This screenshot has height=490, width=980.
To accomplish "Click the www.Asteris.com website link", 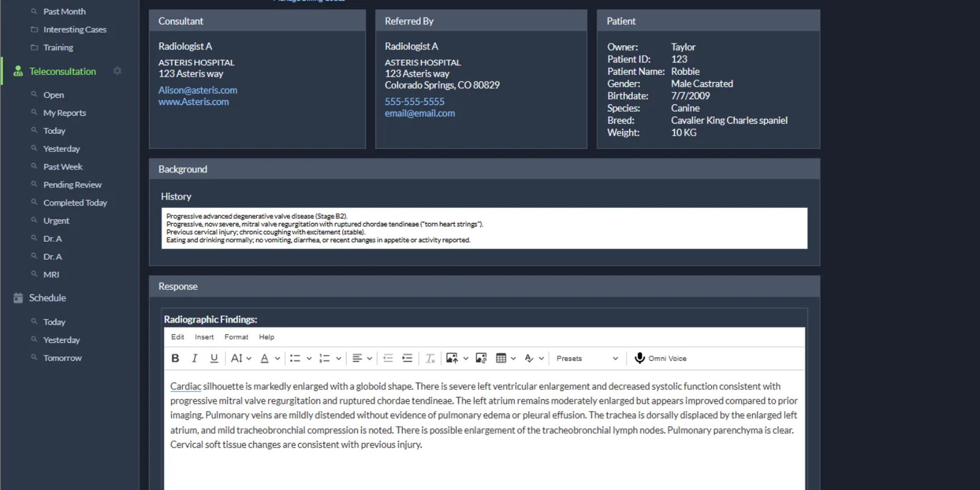I will [194, 102].
